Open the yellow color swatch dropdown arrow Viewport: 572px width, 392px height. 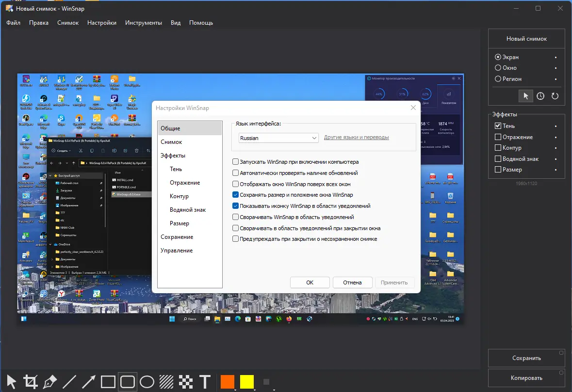tap(254, 390)
